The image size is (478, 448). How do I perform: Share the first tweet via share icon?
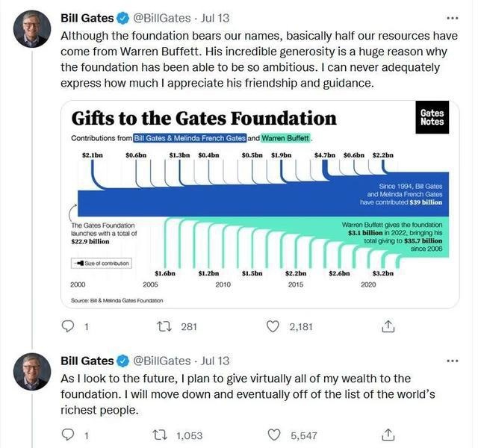(x=388, y=326)
